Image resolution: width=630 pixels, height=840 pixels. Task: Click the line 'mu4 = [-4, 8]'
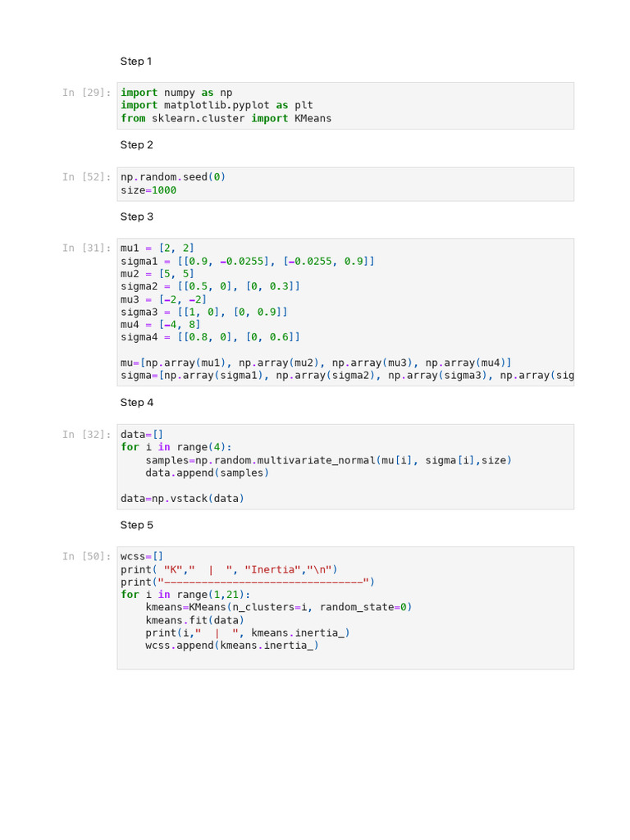click(x=160, y=325)
